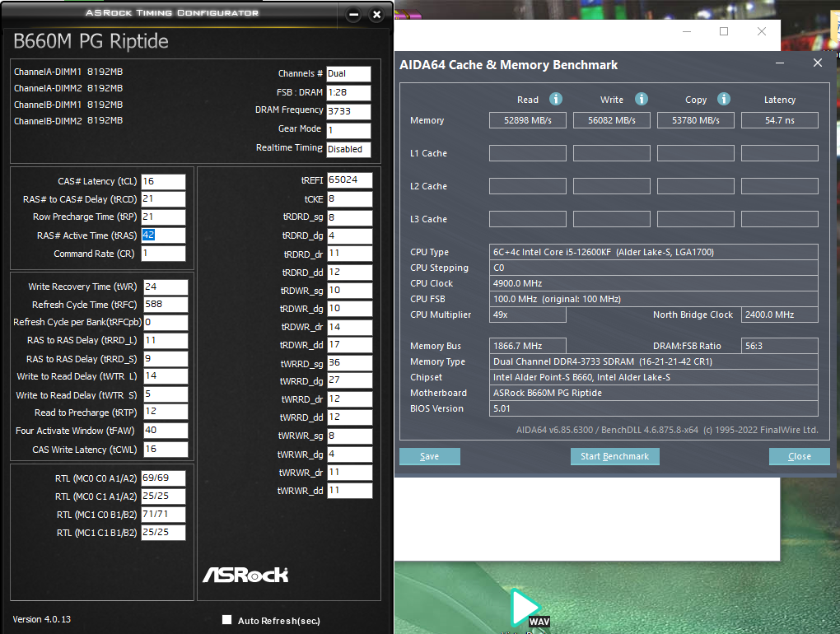Click Memory Latency result 54.7 ns
Viewport: 840px width, 634px height.
tap(779, 120)
